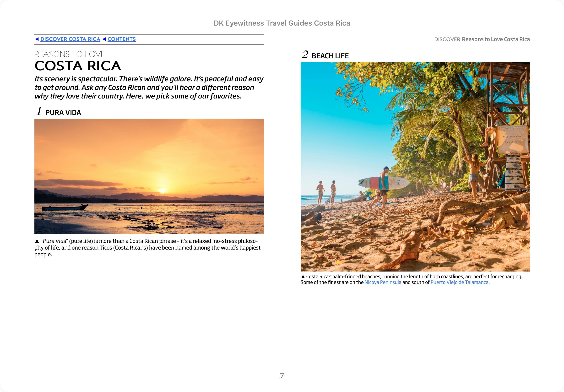The height and width of the screenshot is (392, 564).
Task: Tap the Pura Vida sunset photo
Action: pos(149,176)
